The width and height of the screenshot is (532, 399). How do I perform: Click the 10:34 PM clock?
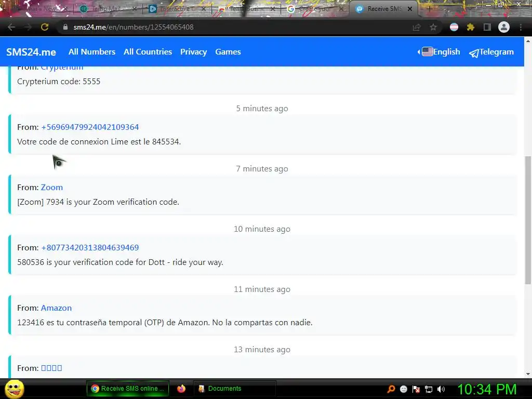tap(487, 389)
